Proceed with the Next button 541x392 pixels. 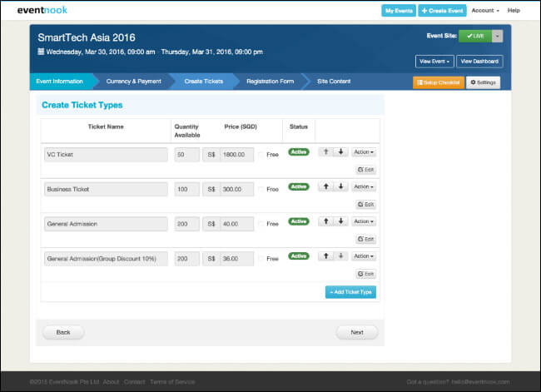click(x=357, y=332)
